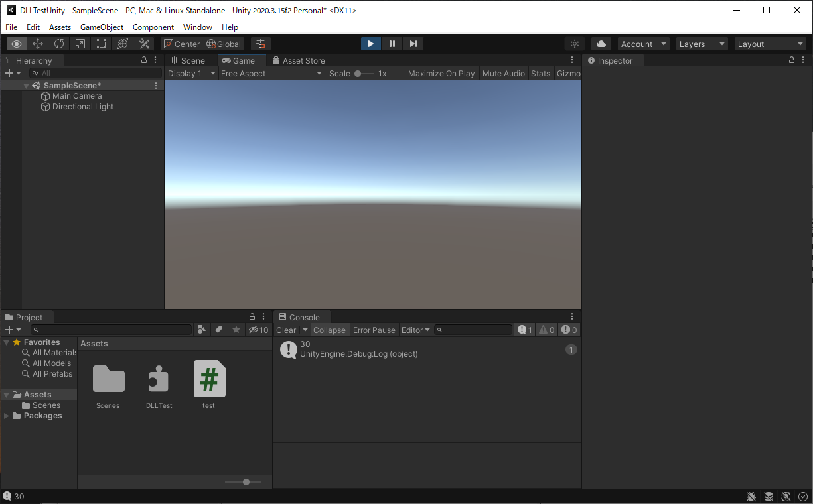
Task: Search by Type in Project
Action: coord(202,330)
